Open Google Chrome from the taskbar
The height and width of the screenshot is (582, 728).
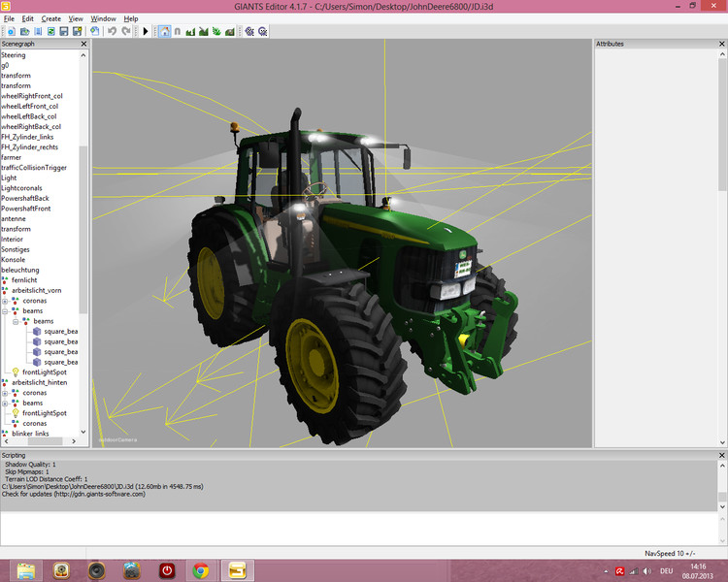(x=201, y=570)
